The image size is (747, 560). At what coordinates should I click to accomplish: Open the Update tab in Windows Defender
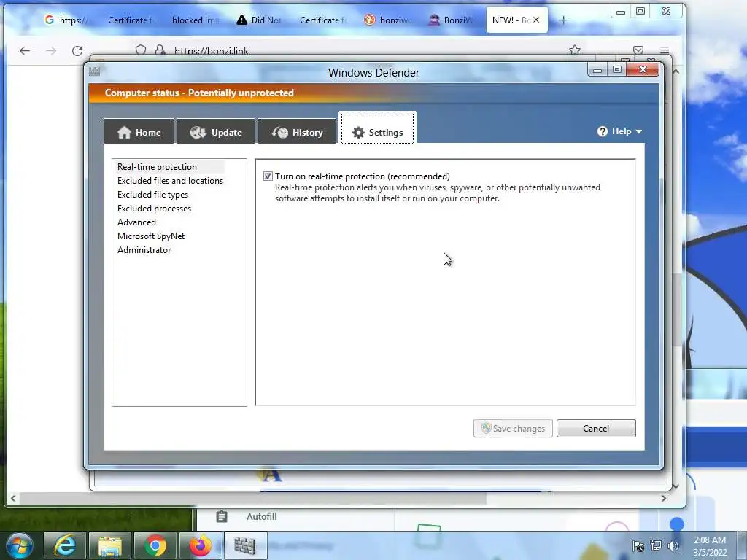[x=216, y=132]
